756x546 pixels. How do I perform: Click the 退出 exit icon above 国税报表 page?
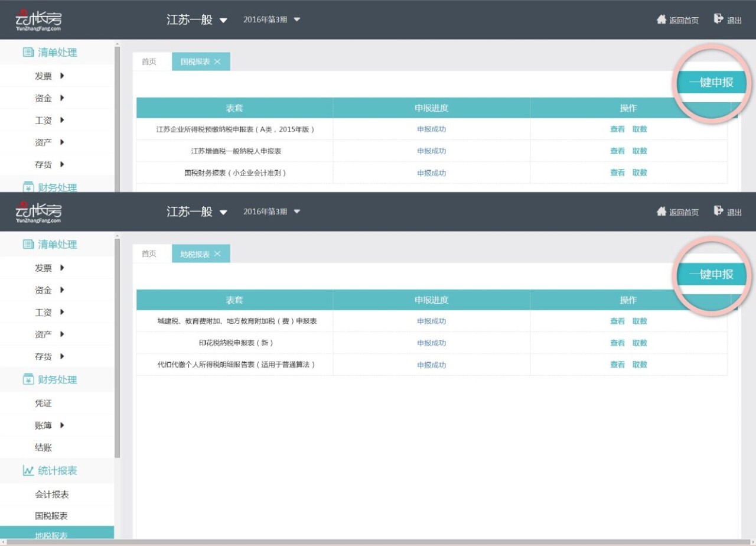point(719,19)
